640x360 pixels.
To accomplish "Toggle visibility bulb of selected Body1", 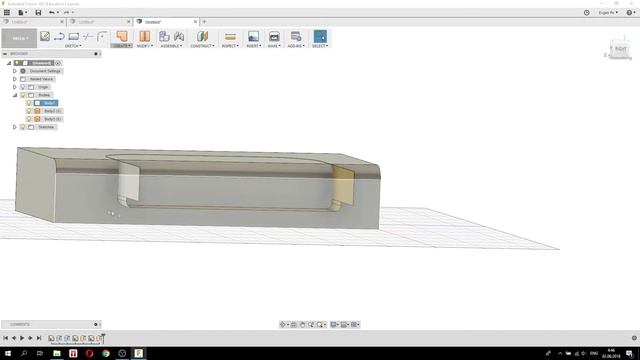I will coord(29,103).
